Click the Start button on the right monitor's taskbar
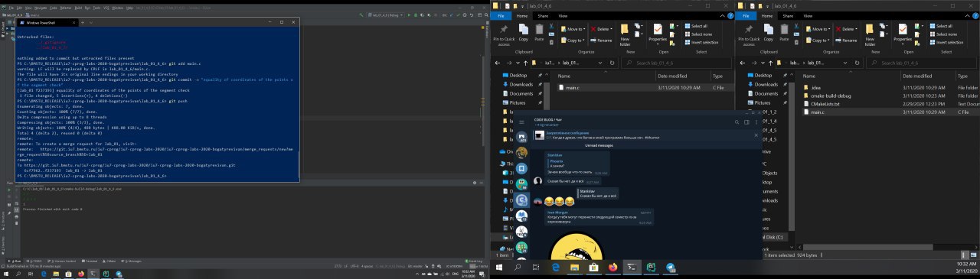This screenshot has width=980, height=279. 499,268
